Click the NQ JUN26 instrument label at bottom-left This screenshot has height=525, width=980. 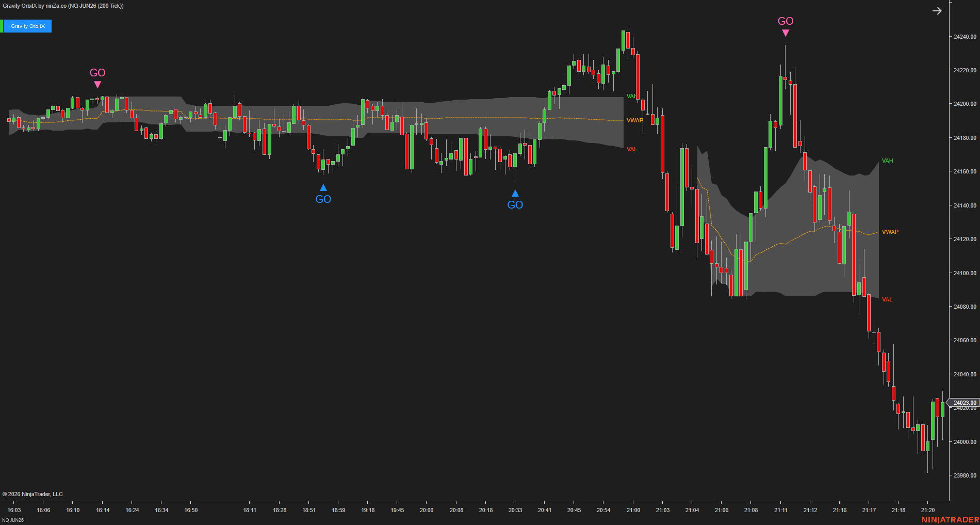tap(13, 520)
